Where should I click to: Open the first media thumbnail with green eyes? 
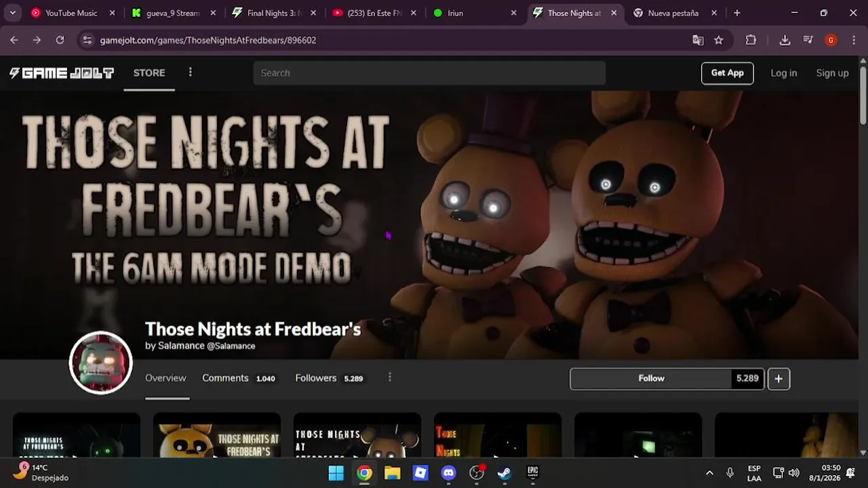click(77, 435)
